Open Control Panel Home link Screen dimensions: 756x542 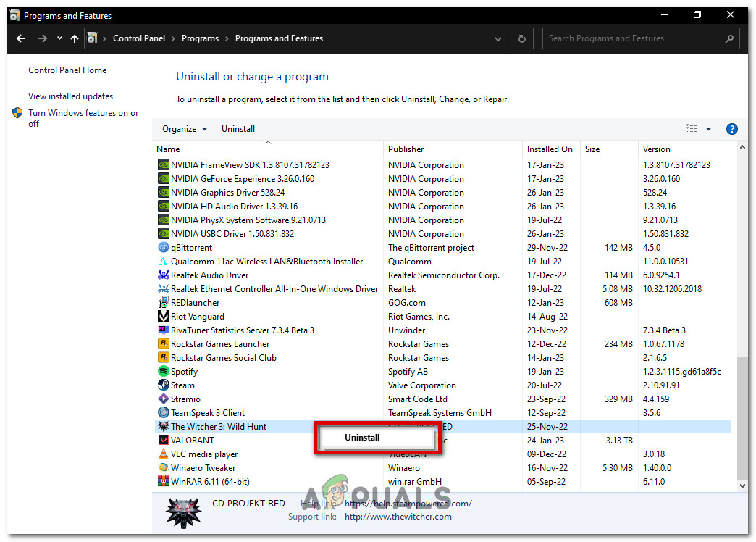click(x=67, y=70)
